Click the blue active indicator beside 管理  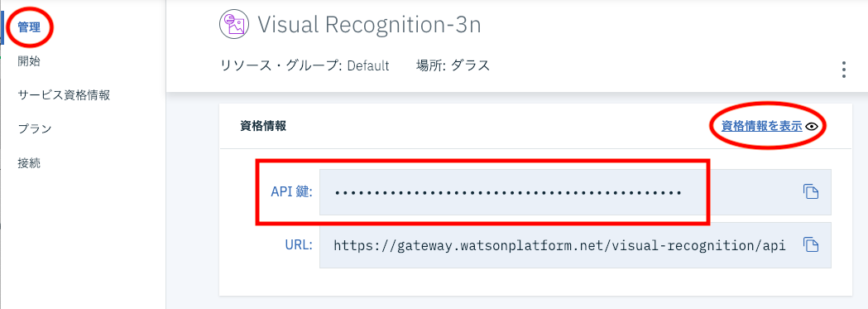(x=2, y=27)
